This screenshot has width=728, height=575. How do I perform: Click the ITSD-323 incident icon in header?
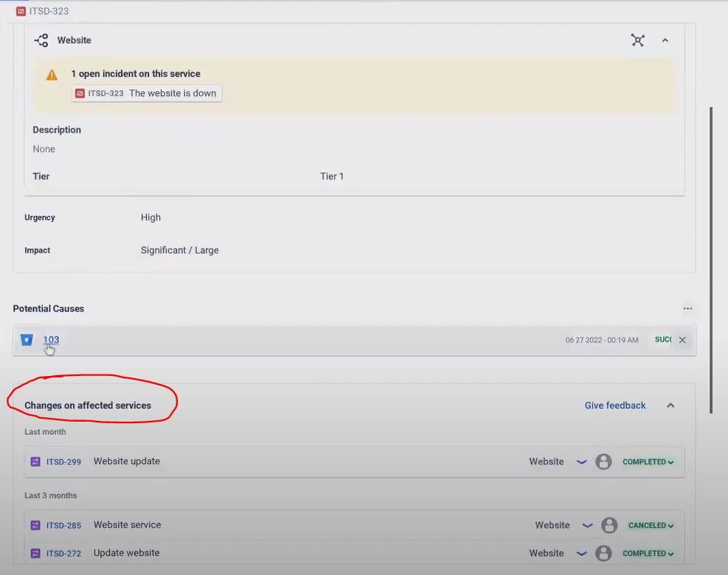(x=21, y=11)
